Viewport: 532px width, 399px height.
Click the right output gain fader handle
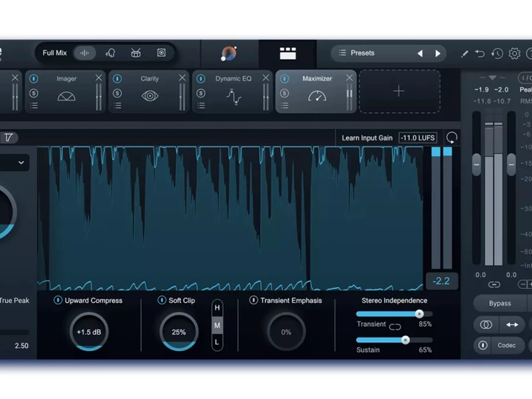pos(511,165)
